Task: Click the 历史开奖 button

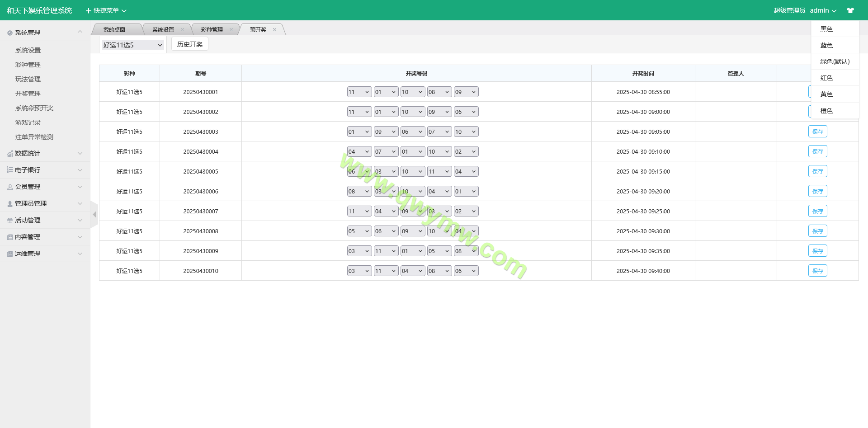Action: 189,44
